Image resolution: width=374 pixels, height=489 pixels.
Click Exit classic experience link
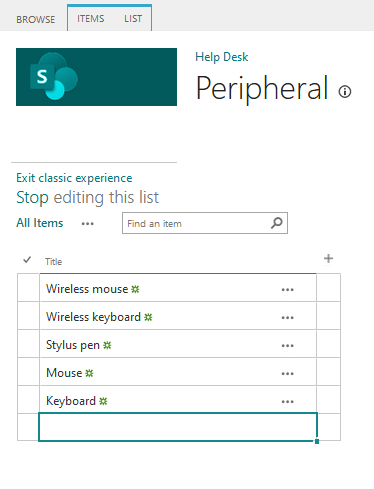[74, 178]
